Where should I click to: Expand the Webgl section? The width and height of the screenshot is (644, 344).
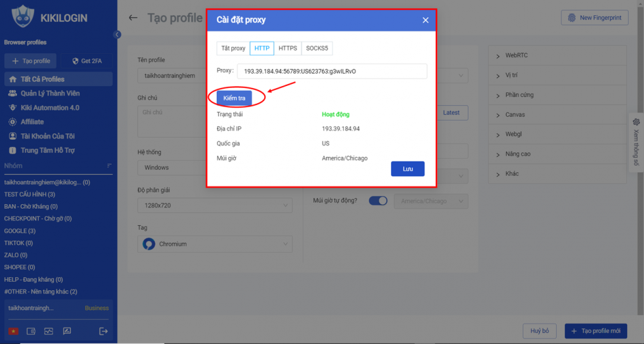[557, 134]
